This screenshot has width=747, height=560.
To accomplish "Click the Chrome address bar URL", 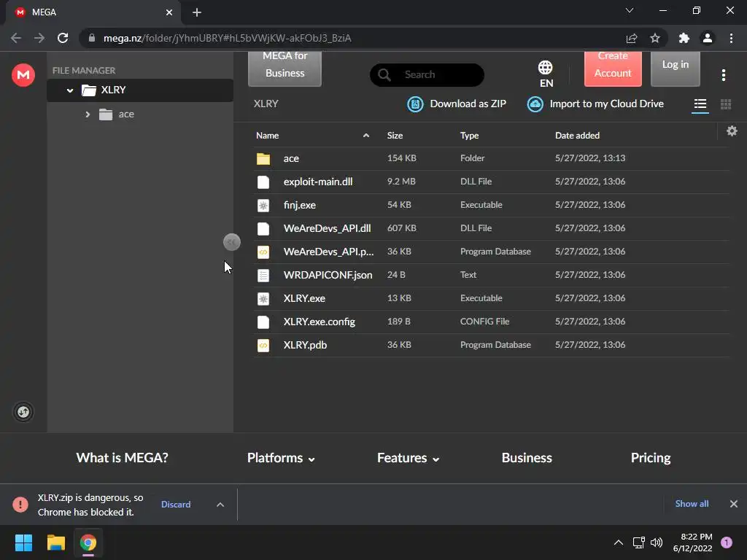I will (x=228, y=38).
